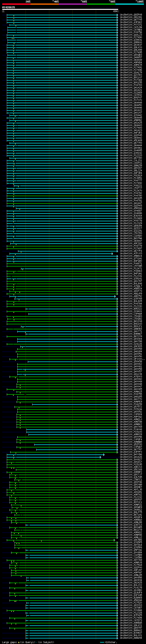The width and height of the screenshot is (146, 644).
Task: Open hit UniRef100_A3F6K2
Action: (x=131, y=22)
